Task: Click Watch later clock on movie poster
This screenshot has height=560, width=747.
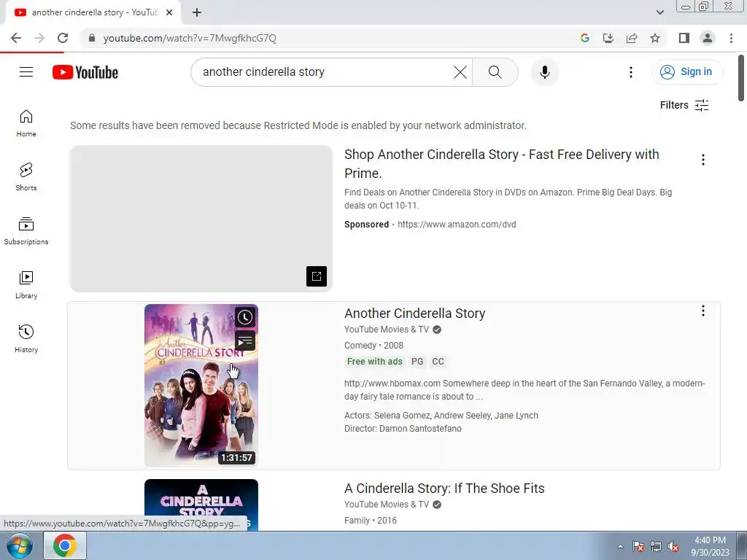Action: pos(245,317)
